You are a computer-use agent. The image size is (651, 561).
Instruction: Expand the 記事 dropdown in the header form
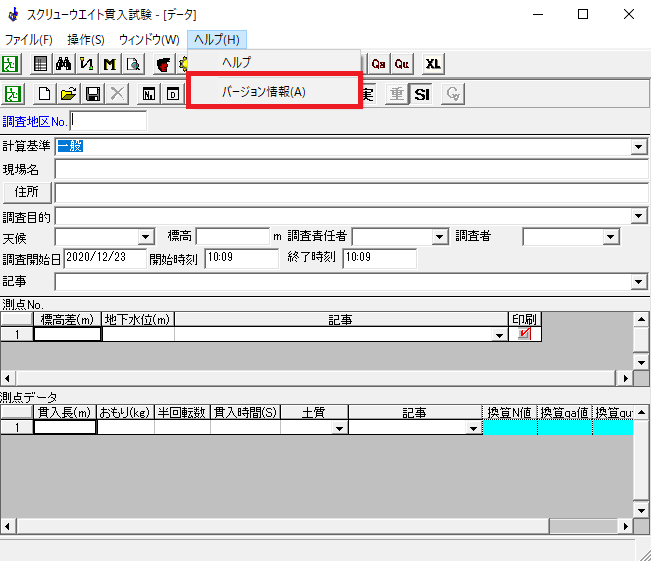pos(639,282)
